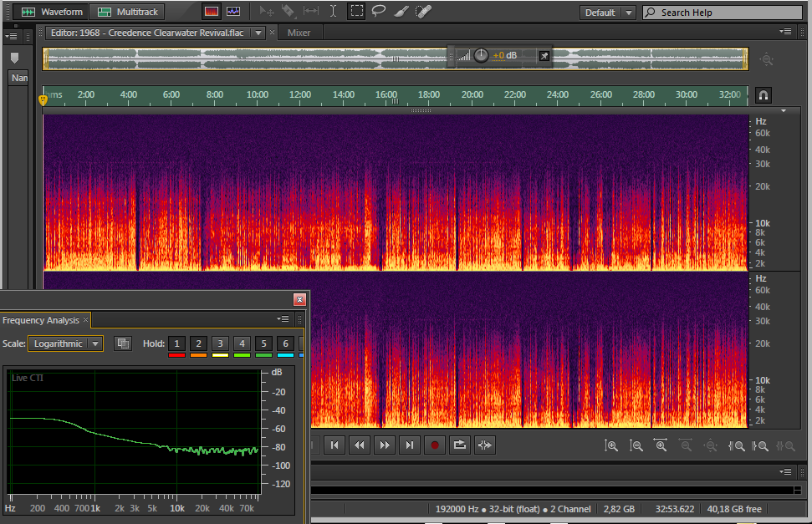Switch to the Multitrack view
The height and width of the screenshot is (524, 812).
[x=126, y=12]
